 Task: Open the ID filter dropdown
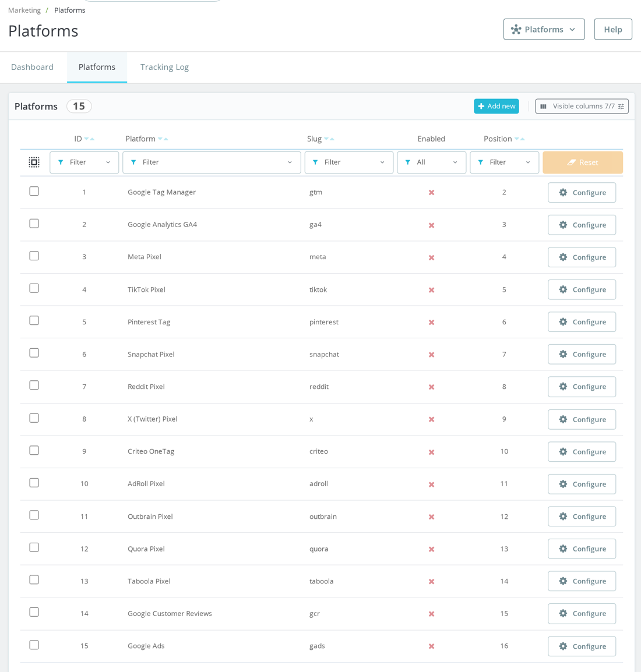pos(84,162)
